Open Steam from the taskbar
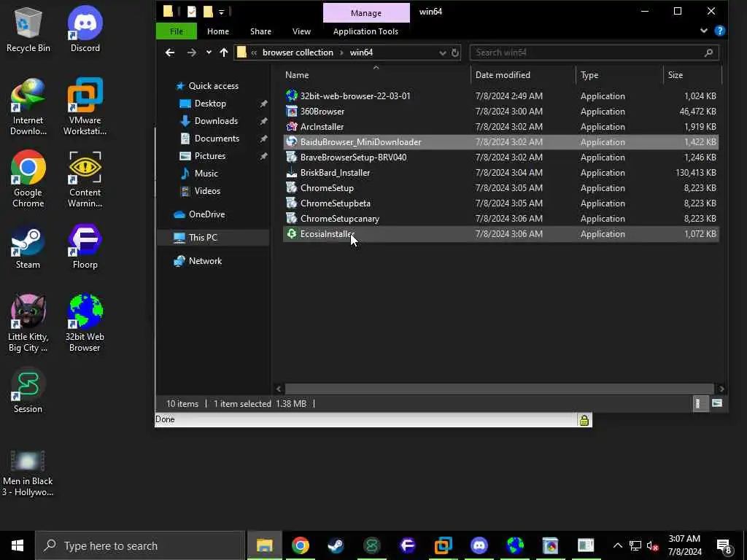The image size is (747, 560). (x=336, y=545)
